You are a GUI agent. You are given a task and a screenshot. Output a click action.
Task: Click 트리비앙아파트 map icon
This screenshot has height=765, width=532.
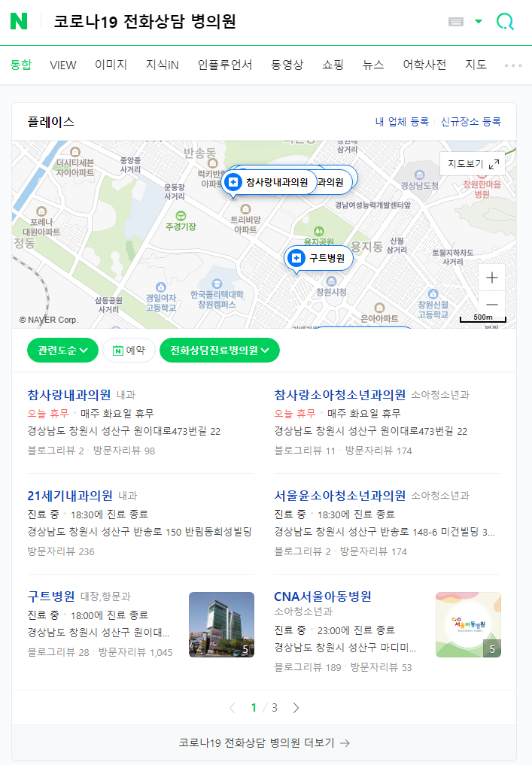pyautogui.click(x=246, y=209)
